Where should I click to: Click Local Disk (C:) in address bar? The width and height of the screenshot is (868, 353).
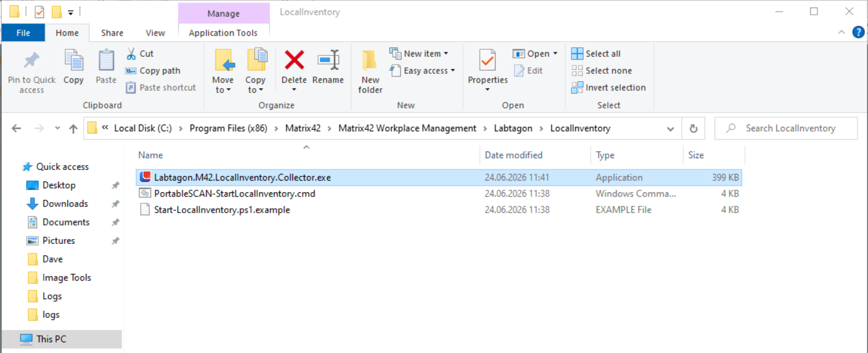click(143, 128)
